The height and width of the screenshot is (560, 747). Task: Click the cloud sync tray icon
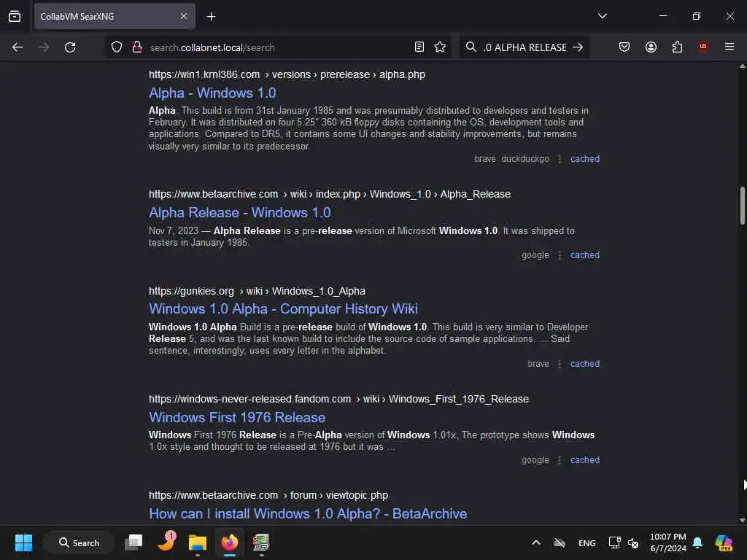click(560, 542)
